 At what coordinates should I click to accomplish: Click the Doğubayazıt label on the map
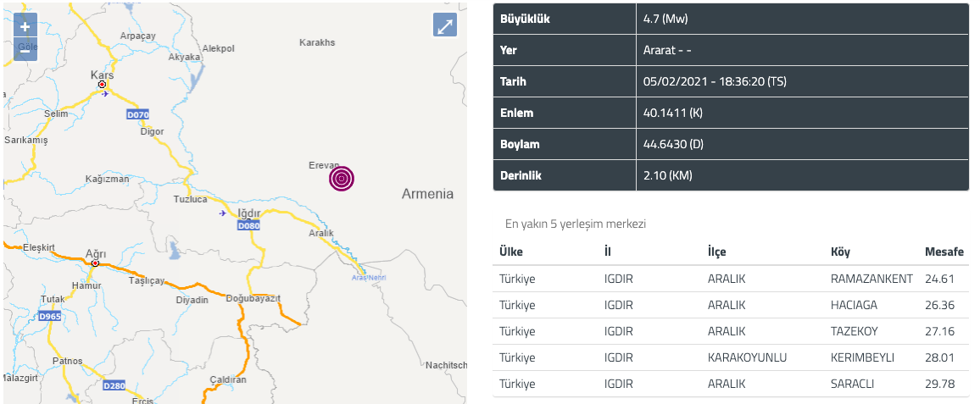click(x=253, y=298)
